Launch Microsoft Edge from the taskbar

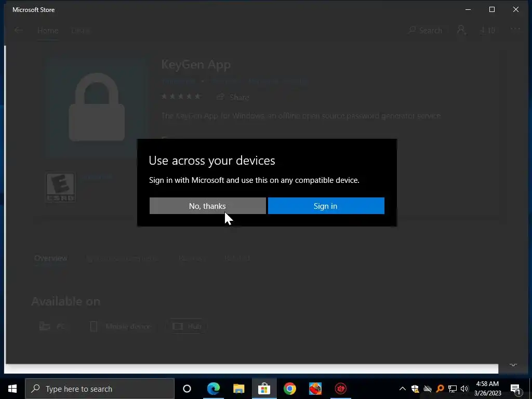[214, 389]
